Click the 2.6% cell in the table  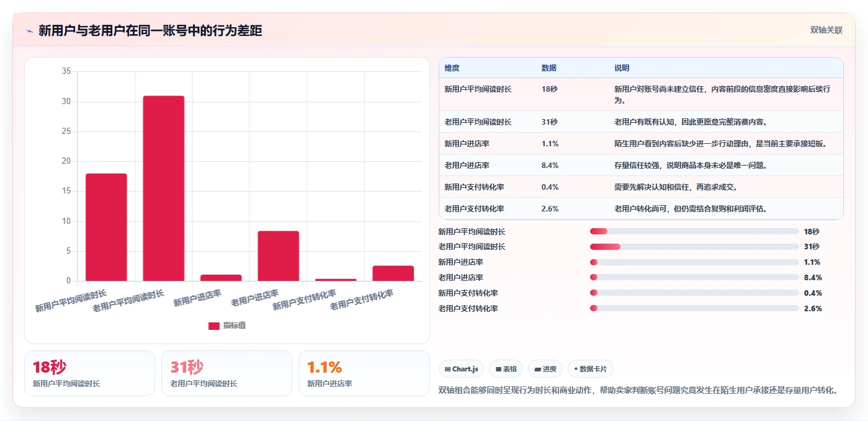(550, 209)
